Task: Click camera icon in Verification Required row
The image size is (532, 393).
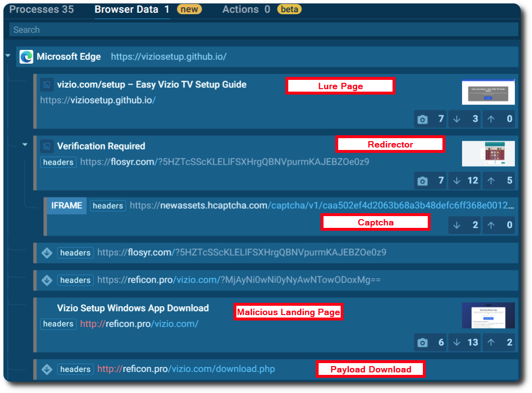Action: pos(422,181)
